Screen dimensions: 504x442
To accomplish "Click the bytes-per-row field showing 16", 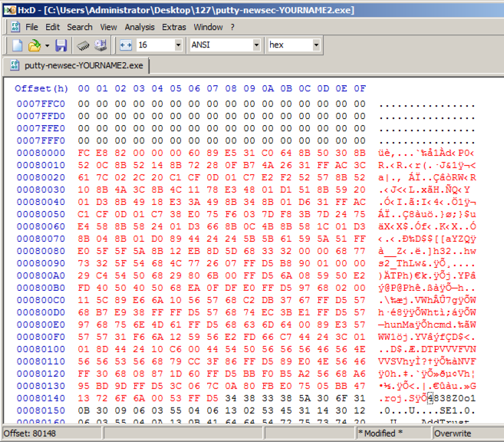I will tap(155, 45).
